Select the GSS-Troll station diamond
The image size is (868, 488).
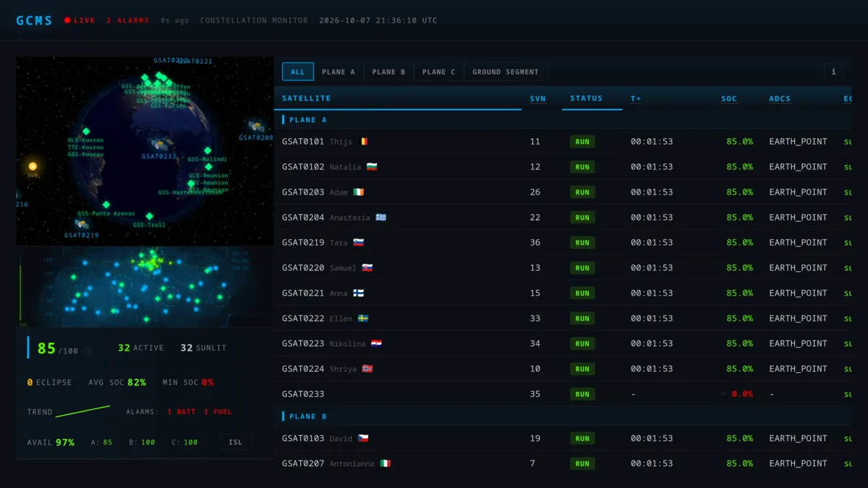[x=149, y=216]
